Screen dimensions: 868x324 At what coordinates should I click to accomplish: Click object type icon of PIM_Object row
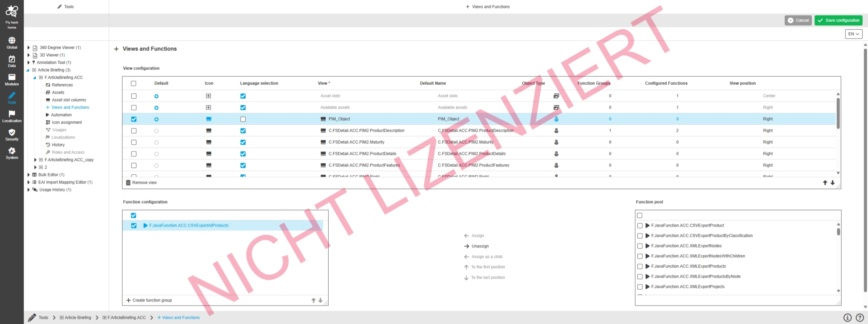click(556, 119)
